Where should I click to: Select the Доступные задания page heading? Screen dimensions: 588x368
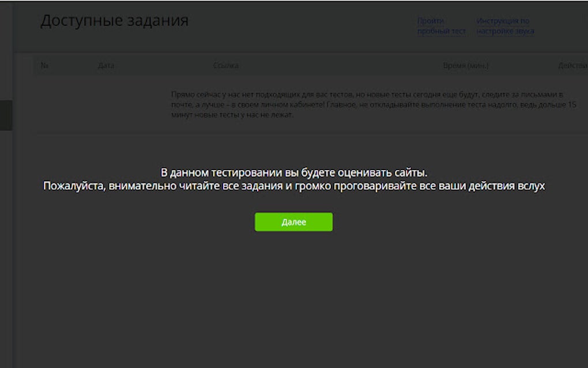[114, 21]
